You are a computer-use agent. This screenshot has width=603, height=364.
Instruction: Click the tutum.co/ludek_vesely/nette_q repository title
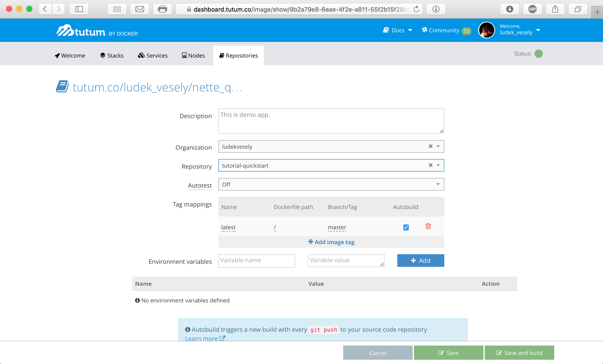(157, 87)
